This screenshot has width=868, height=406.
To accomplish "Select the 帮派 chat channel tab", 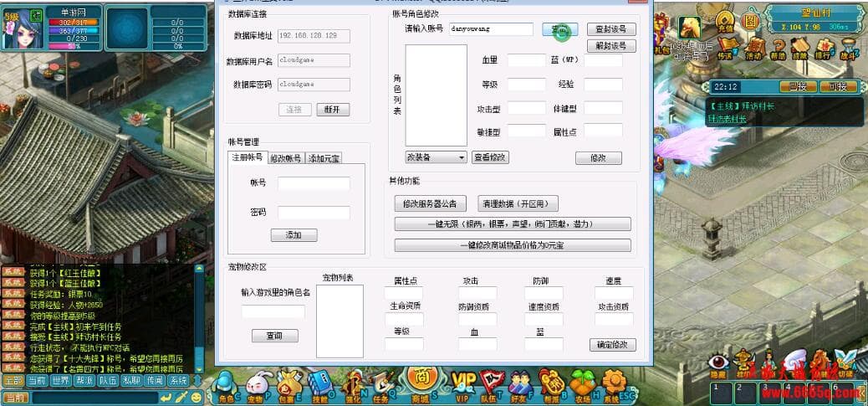I will pos(84,381).
